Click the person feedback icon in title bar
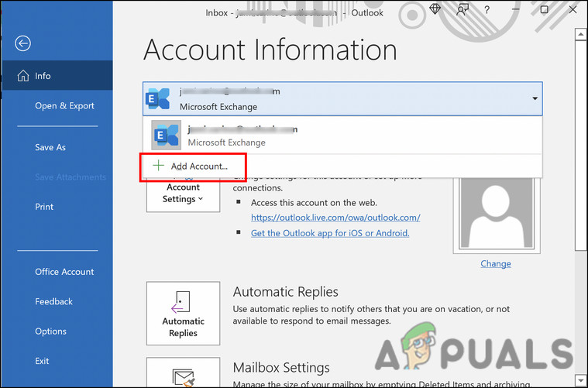The height and width of the screenshot is (388, 588). tap(462, 10)
